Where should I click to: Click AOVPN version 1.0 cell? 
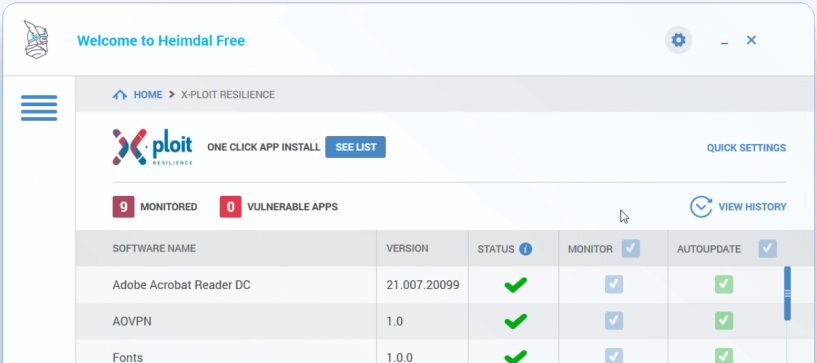tap(394, 321)
